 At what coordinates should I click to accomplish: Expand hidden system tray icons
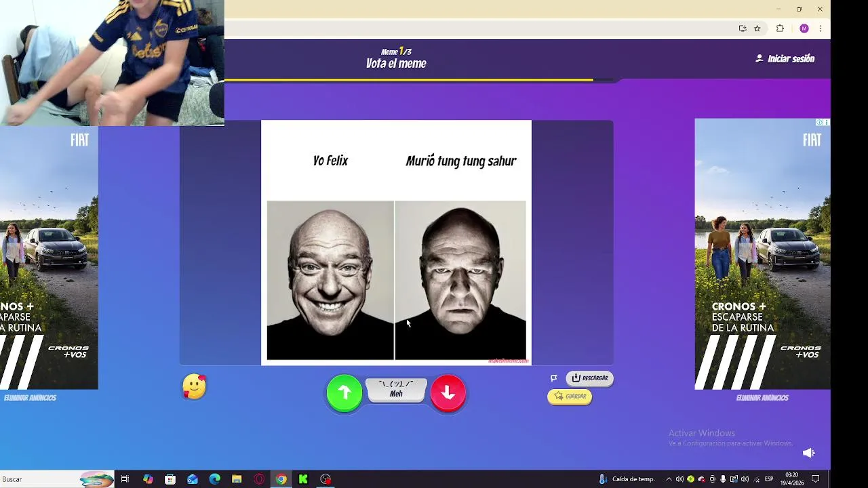[x=669, y=479]
